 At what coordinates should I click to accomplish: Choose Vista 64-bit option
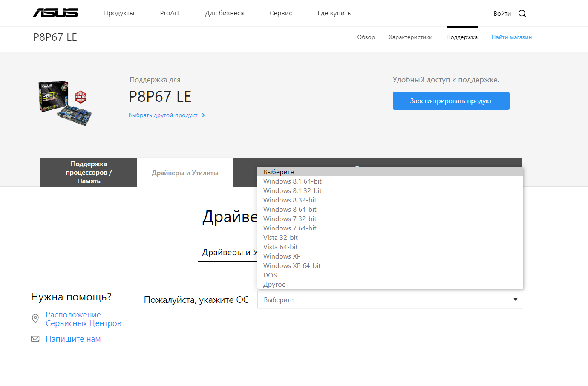390,247
